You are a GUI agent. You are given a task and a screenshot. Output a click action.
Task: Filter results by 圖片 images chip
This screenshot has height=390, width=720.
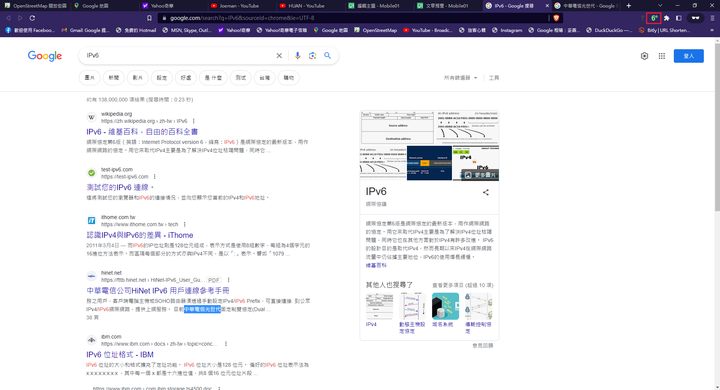(90, 78)
